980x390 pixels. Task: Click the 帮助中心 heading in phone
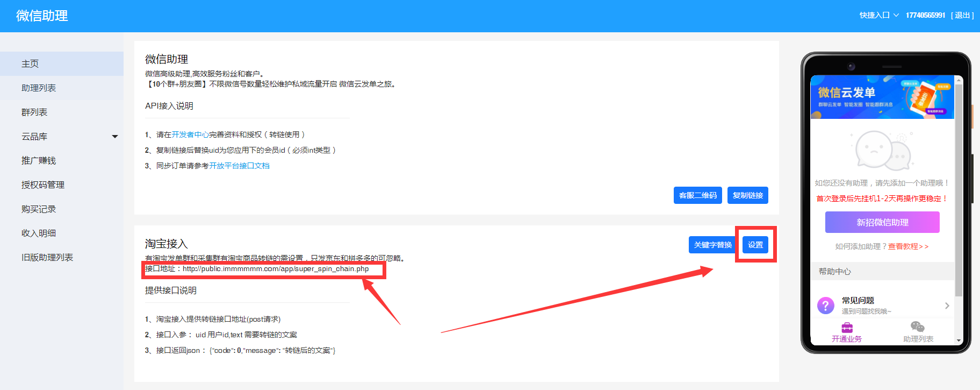(x=835, y=272)
